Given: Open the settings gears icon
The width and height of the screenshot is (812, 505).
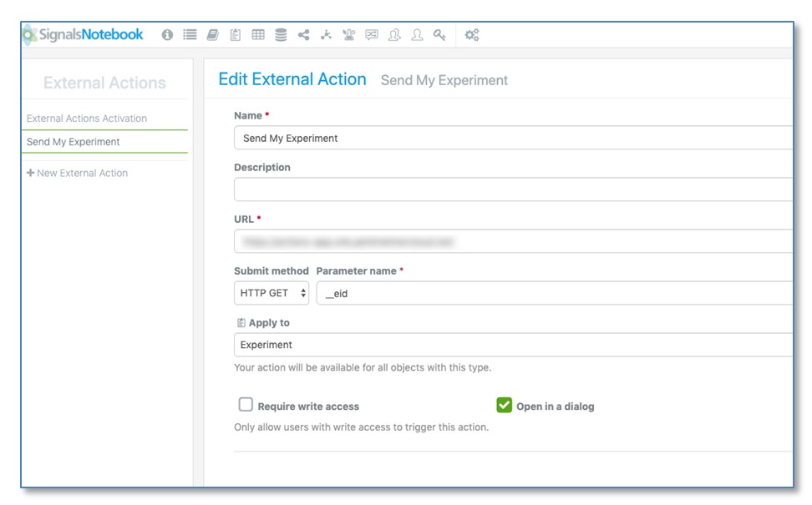Looking at the screenshot, I should tap(472, 35).
